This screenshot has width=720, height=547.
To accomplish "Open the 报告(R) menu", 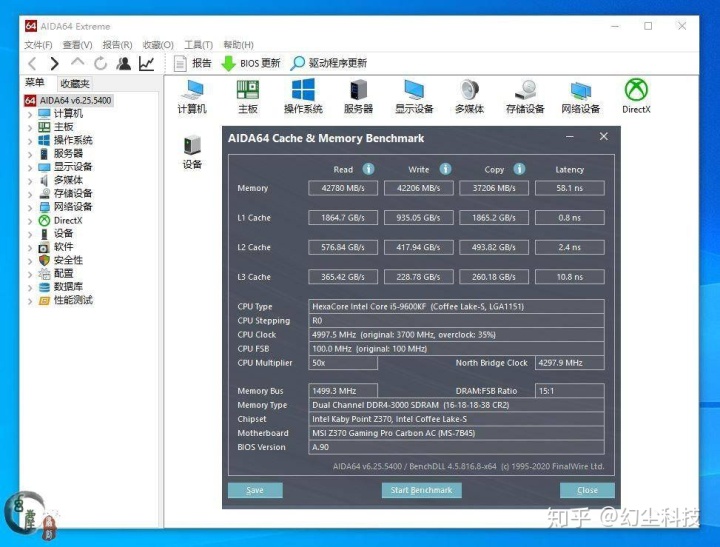I will click(x=117, y=45).
